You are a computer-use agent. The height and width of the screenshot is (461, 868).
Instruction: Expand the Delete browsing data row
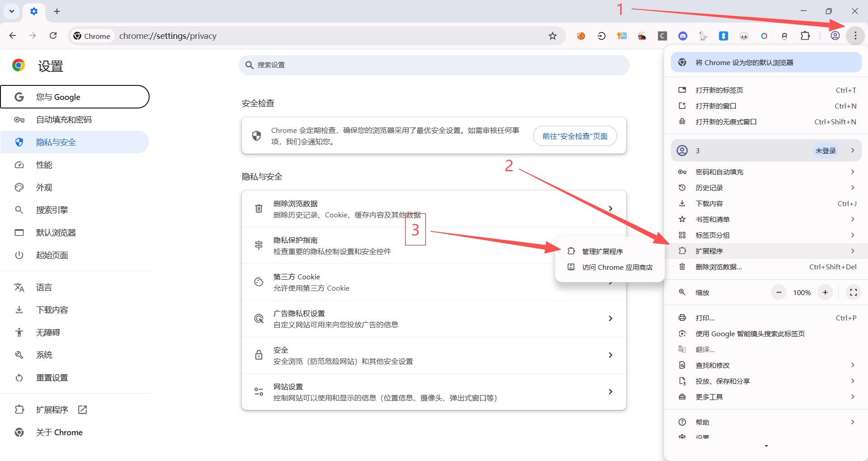click(x=434, y=209)
